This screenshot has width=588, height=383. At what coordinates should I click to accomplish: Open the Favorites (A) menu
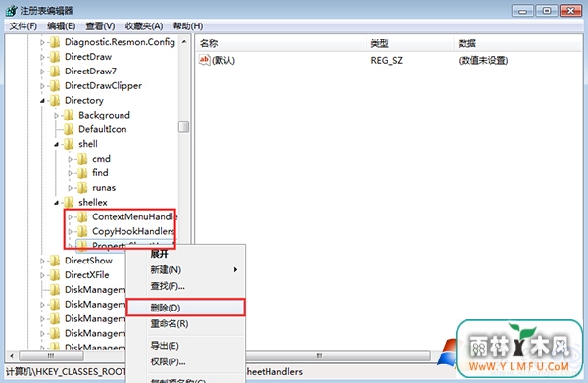click(144, 26)
